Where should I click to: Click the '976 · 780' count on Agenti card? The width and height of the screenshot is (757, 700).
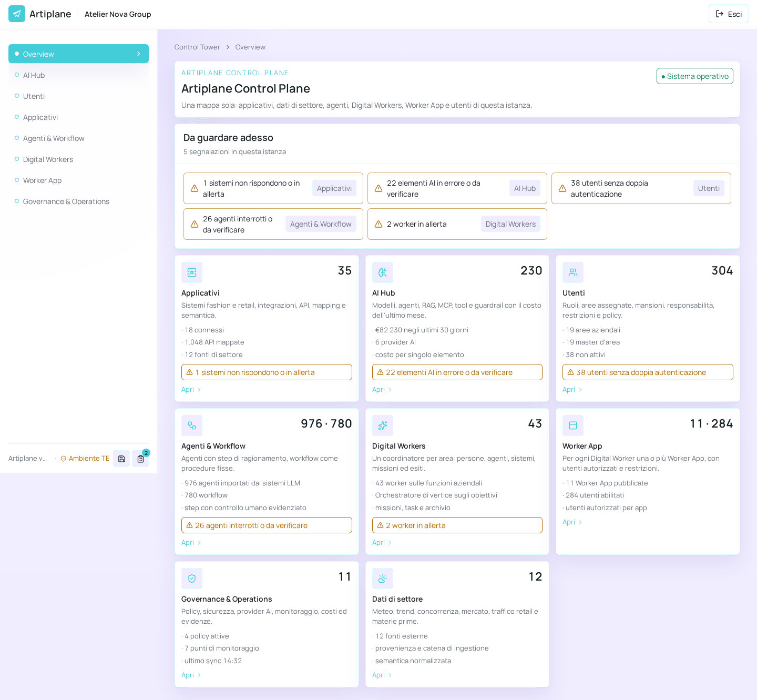pos(326,423)
